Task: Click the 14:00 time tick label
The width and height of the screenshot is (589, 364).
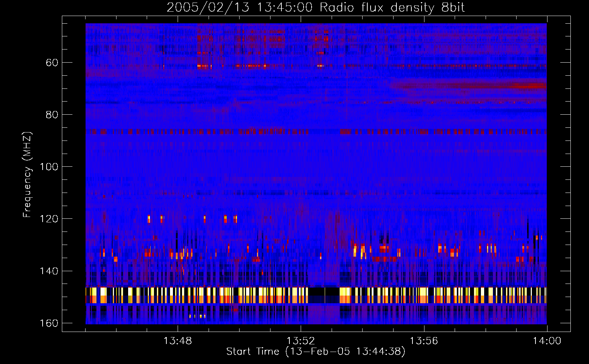Action: 547,341
